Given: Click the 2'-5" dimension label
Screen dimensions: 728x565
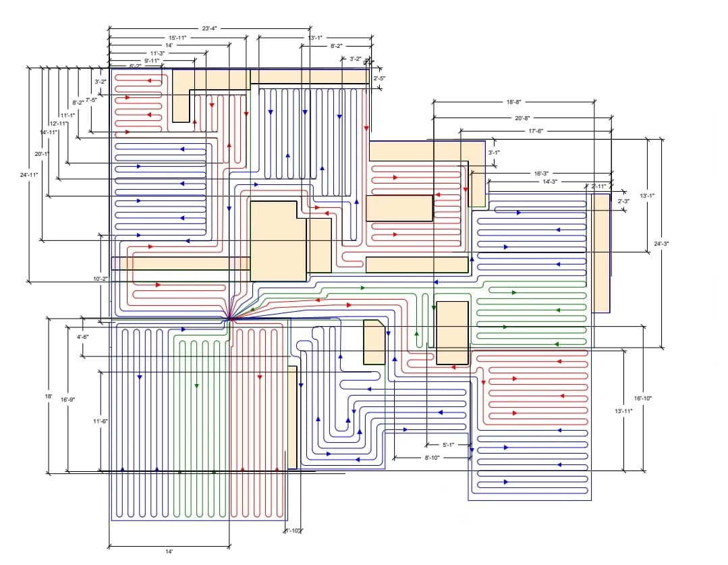Looking at the screenshot, I should tap(379, 78).
